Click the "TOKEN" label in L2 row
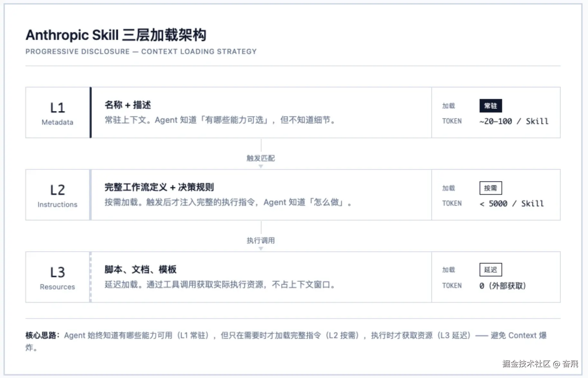This screenshot has height=378, width=588. 452,203
